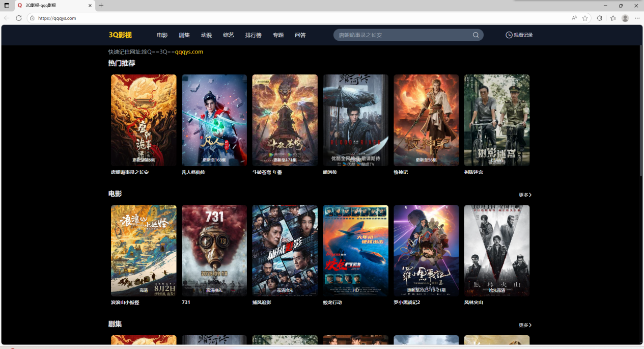Open 蛟龙行动 movie poster
The width and height of the screenshot is (644, 349).
coord(355,251)
